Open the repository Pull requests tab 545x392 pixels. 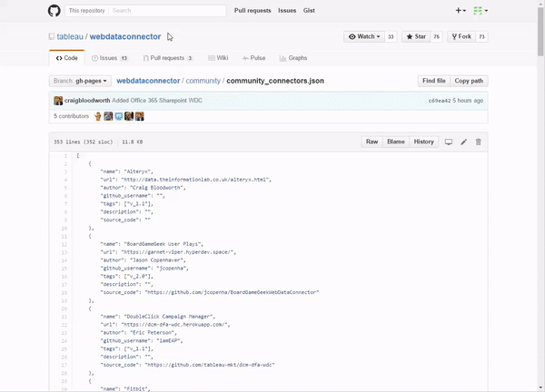point(168,58)
